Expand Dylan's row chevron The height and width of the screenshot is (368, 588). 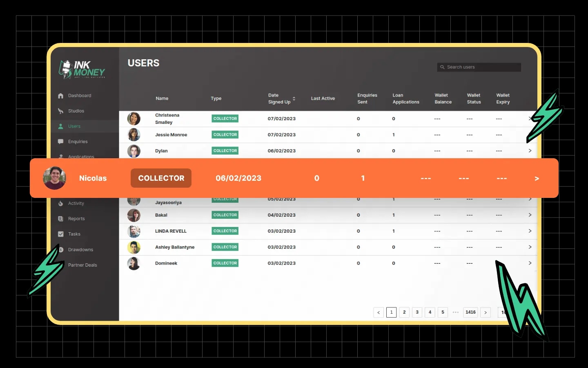pos(530,151)
